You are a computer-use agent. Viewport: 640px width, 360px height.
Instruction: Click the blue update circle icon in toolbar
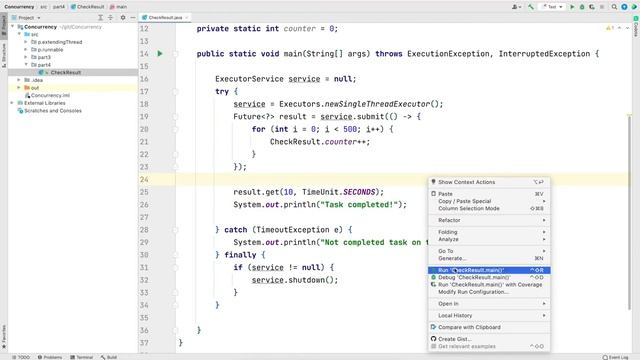[x=624, y=7]
